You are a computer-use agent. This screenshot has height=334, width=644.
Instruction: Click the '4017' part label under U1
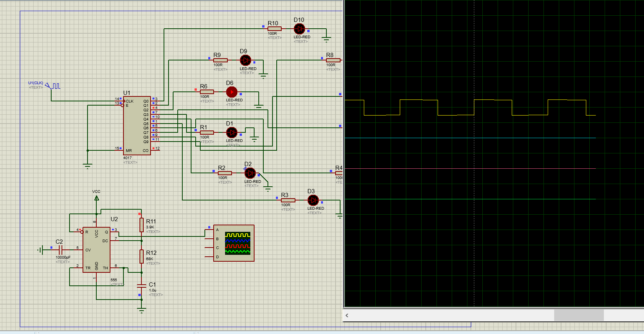127,158
